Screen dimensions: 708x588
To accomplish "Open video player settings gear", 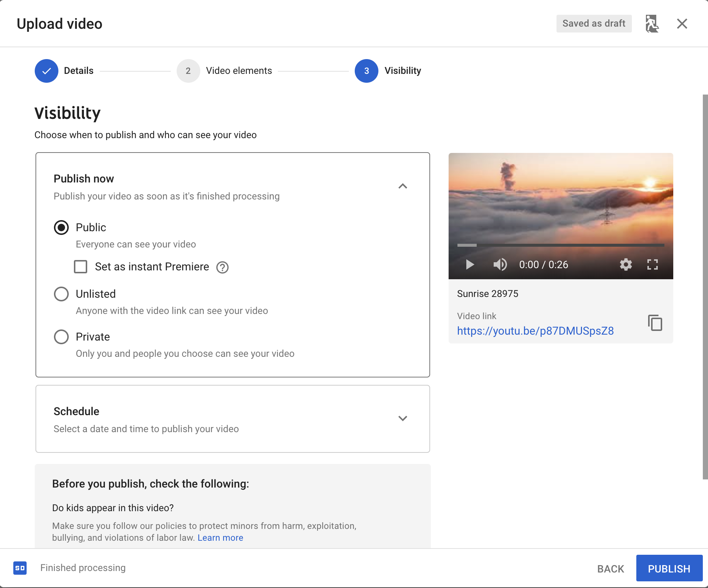I will click(x=626, y=264).
